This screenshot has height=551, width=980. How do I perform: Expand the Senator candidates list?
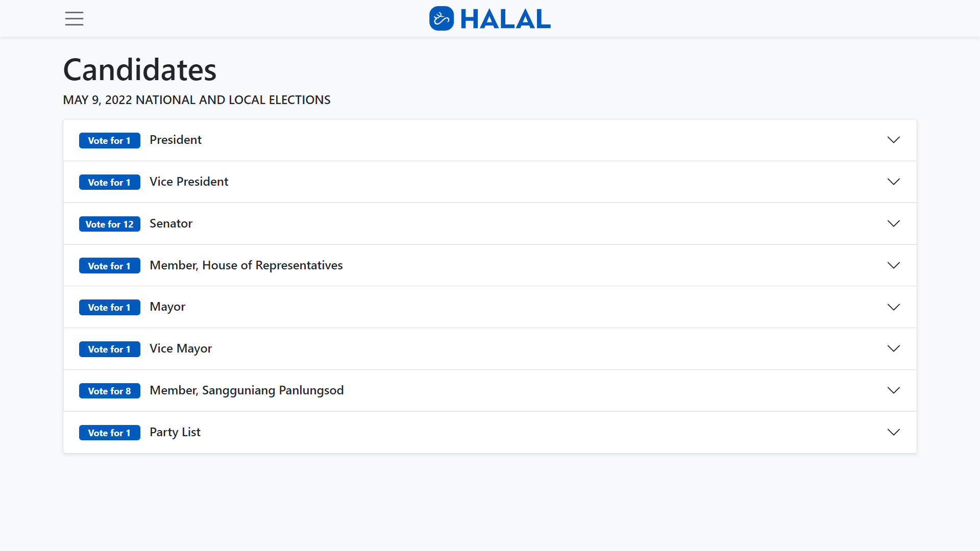[x=894, y=223]
